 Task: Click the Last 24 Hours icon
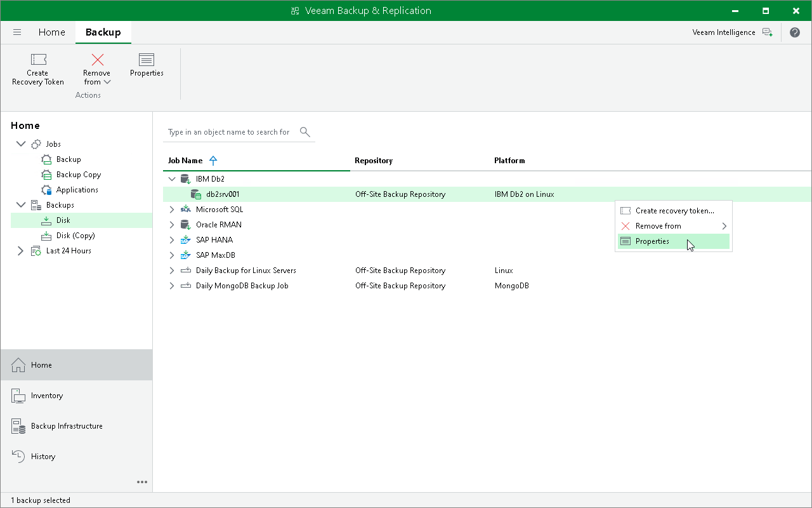pos(36,251)
